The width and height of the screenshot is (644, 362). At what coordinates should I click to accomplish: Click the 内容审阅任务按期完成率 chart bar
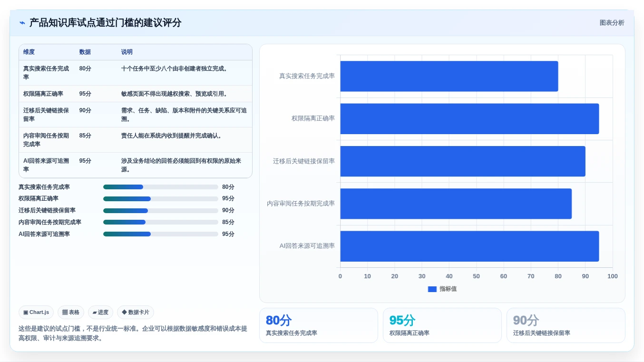coord(456,204)
